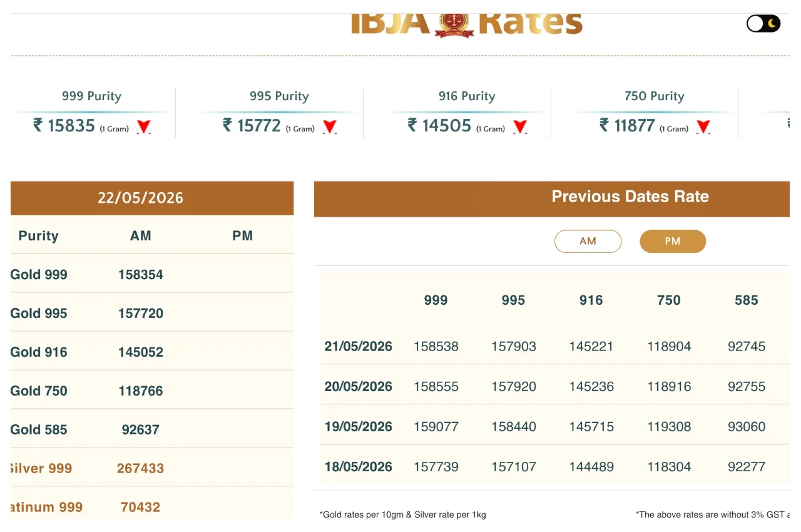The height and width of the screenshot is (532, 801).
Task: Click the 999 Purity rate card
Action: pyautogui.click(x=91, y=113)
